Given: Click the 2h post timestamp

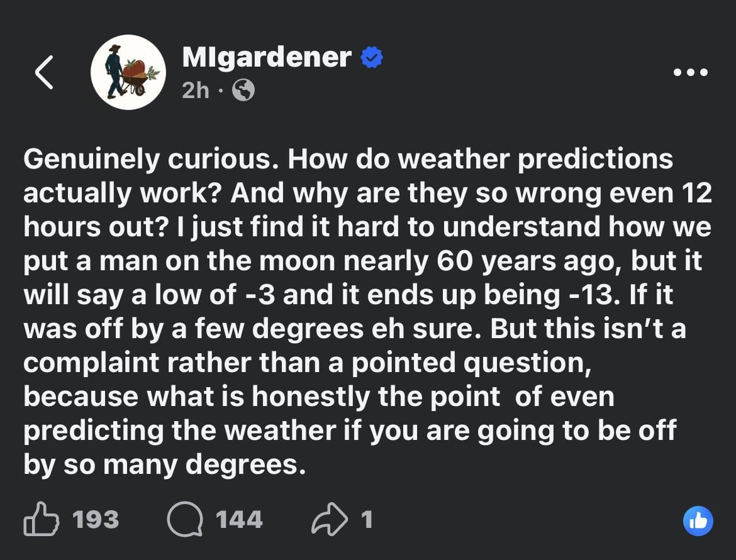Looking at the screenshot, I should click(195, 91).
